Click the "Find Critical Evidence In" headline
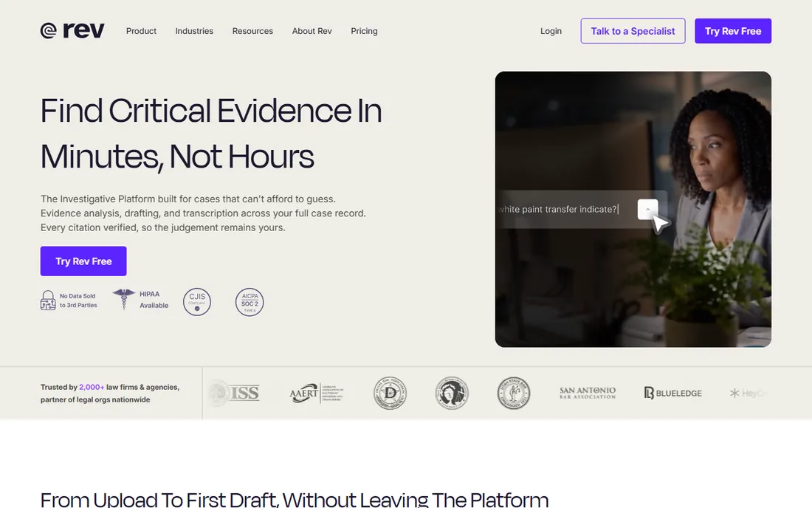The image size is (812, 508). coord(211,111)
